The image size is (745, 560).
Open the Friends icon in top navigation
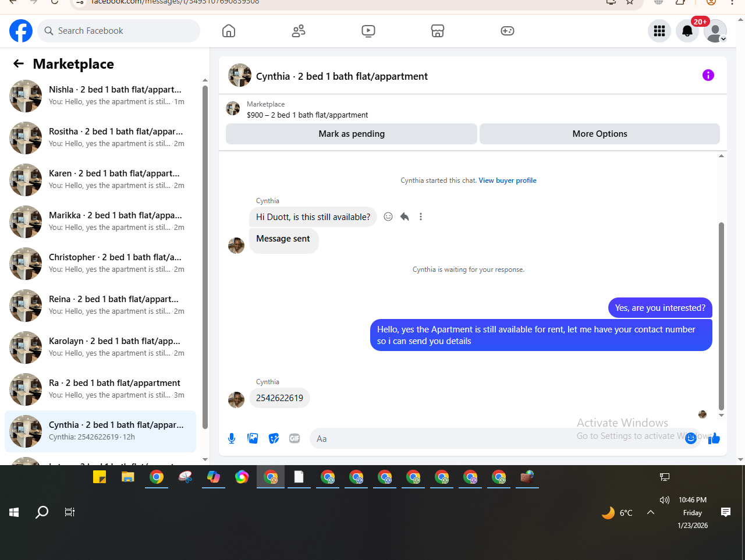(299, 31)
